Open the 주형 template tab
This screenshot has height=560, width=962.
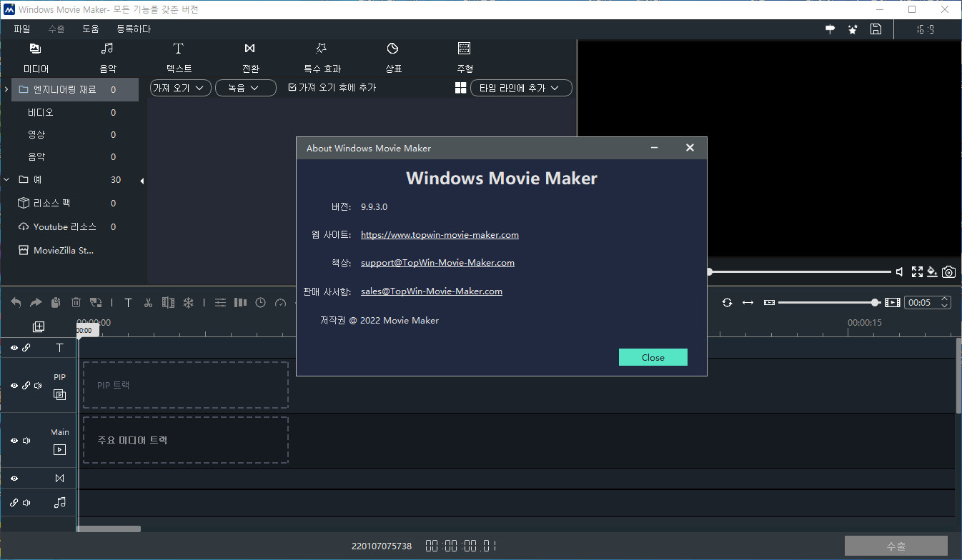pyautogui.click(x=465, y=58)
